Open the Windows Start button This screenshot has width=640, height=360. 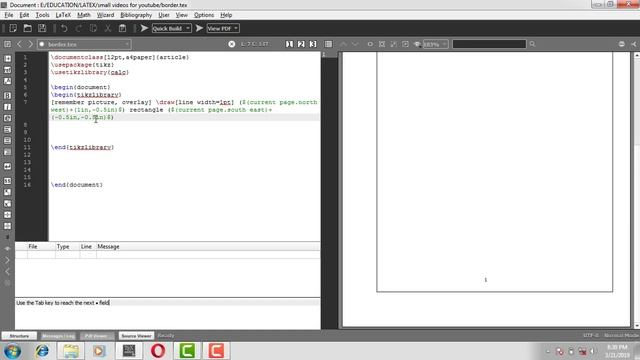point(12,351)
